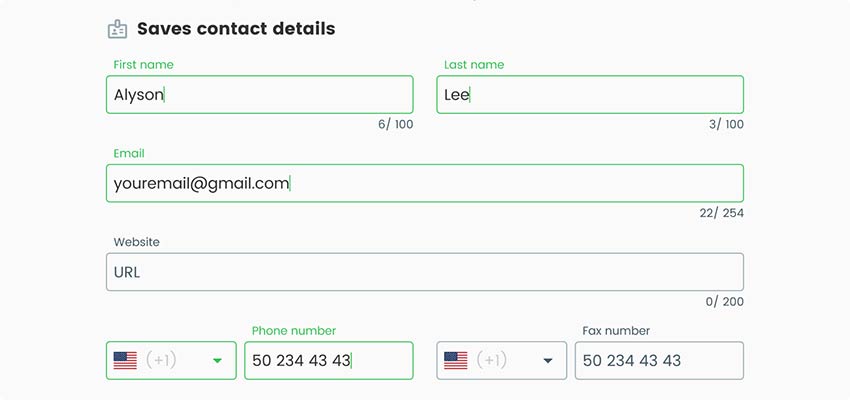This screenshot has height=400, width=850.
Task: Focus the Fax number input field
Action: coord(659,360)
